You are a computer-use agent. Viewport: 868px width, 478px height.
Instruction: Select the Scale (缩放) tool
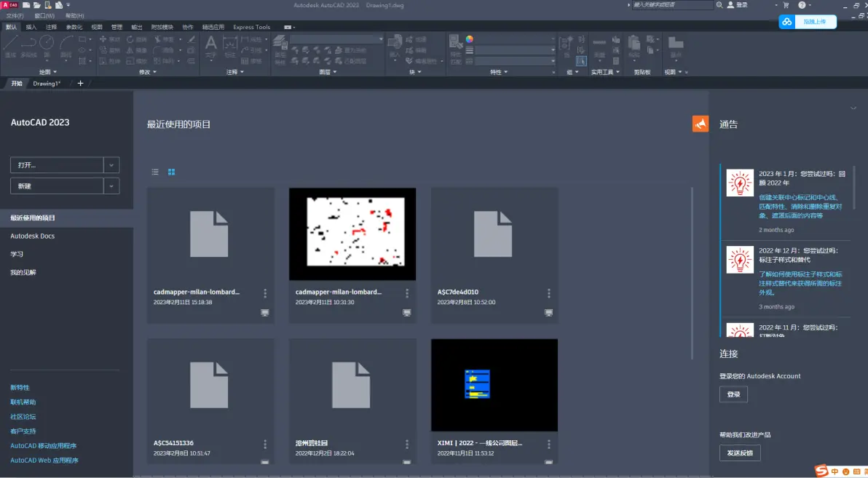click(x=137, y=61)
